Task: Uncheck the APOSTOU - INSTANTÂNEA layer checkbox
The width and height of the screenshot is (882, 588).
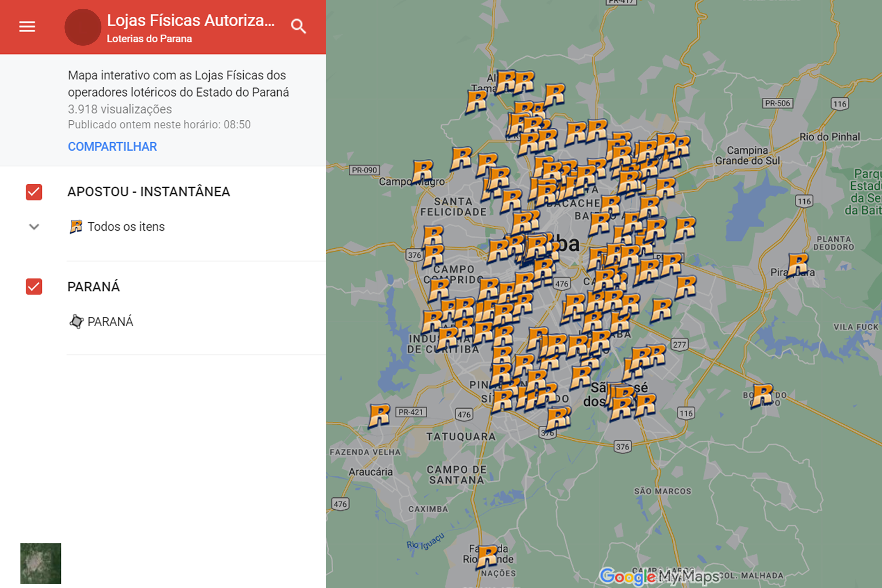Action: click(x=34, y=192)
